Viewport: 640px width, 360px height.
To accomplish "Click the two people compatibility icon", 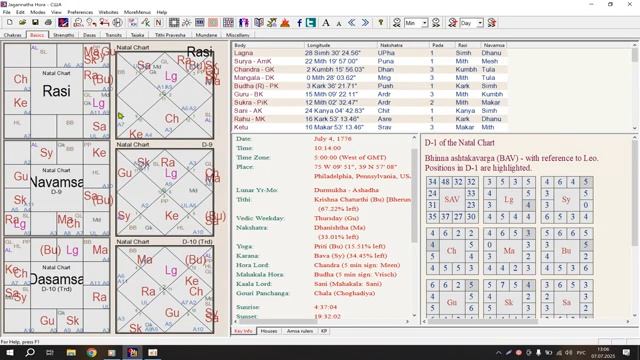I will 244,23.
